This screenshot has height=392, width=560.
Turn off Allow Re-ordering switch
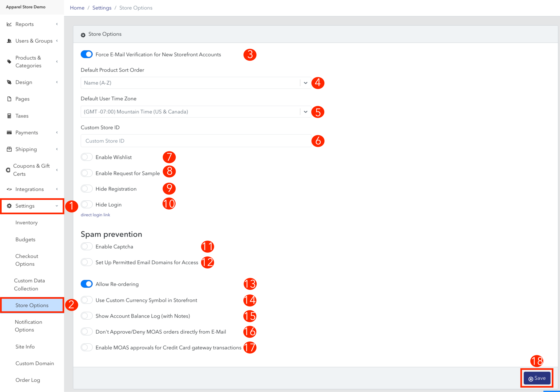(87, 284)
